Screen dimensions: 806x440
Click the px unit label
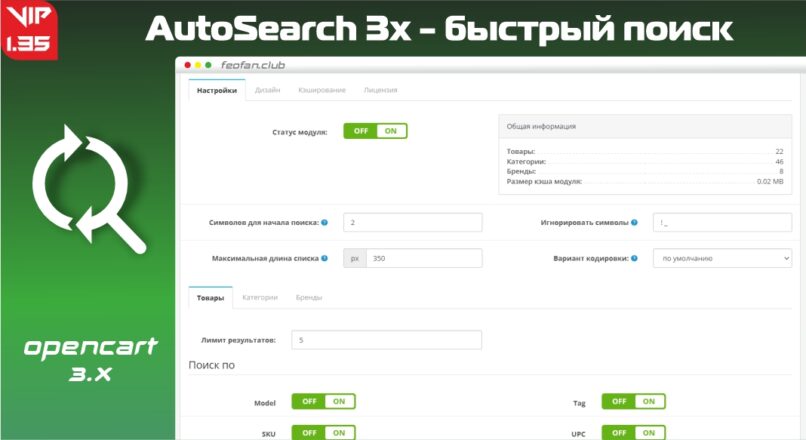(355, 258)
